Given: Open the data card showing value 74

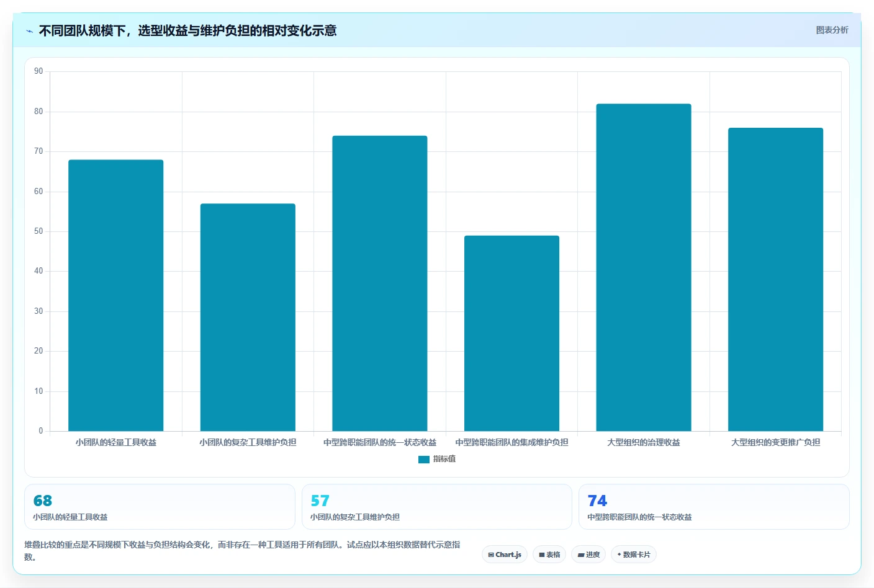Looking at the screenshot, I should [714, 507].
